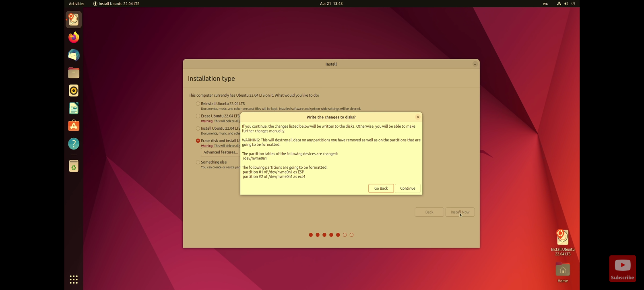
Task: Click Advanced features... button
Action: pyautogui.click(x=221, y=152)
